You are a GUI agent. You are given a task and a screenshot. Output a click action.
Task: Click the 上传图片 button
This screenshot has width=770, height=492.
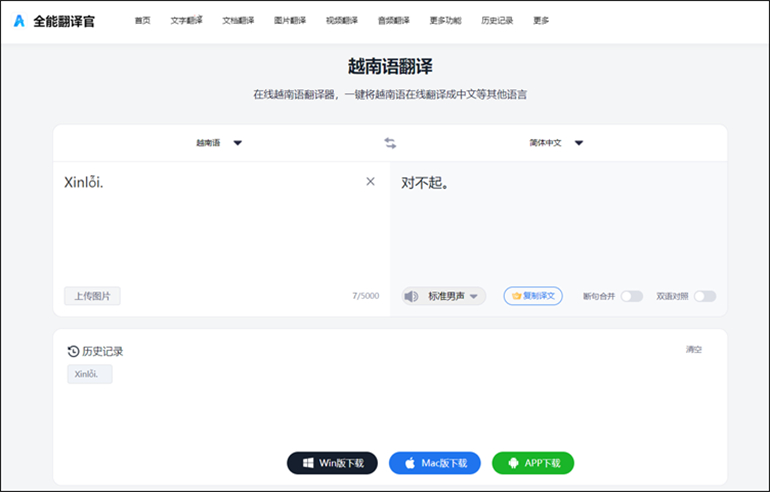point(92,296)
